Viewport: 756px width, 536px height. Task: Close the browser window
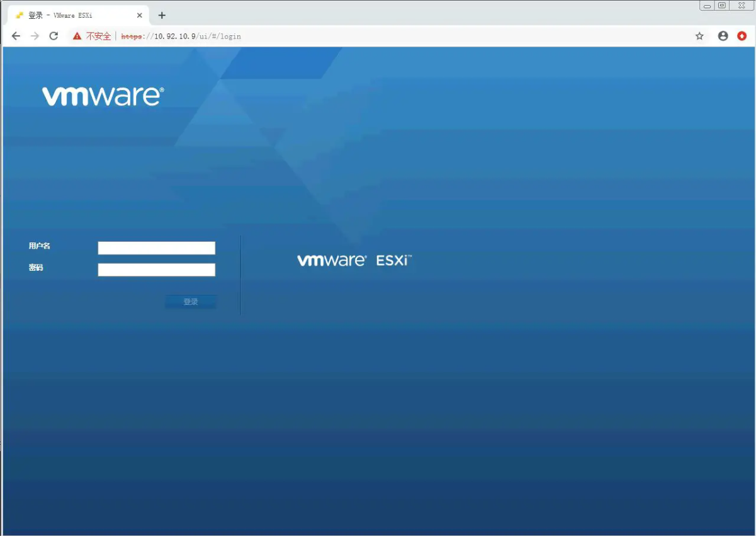(x=742, y=5)
